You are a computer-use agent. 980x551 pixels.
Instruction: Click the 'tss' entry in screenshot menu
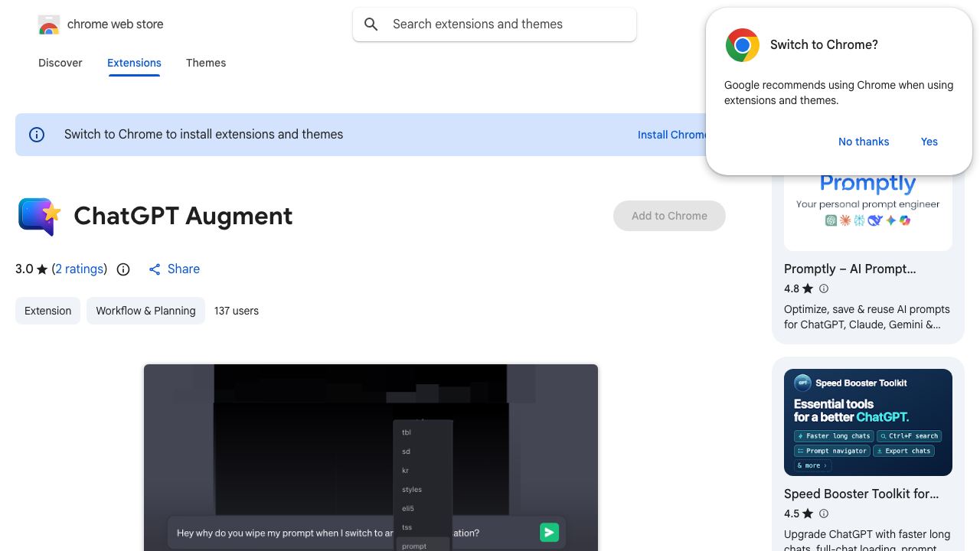tap(407, 527)
